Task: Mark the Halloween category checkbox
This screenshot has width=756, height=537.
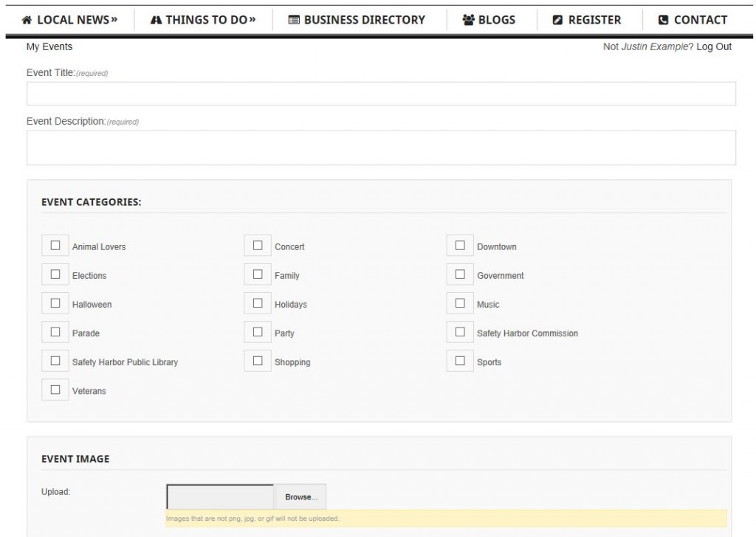Action: [55, 303]
